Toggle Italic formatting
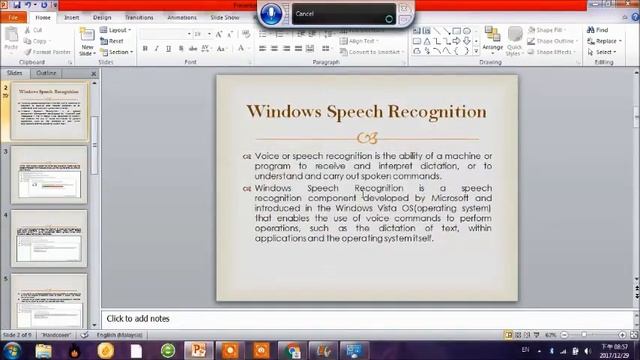Viewport: 640px width, 360px height. pyautogui.click(x=157, y=49)
